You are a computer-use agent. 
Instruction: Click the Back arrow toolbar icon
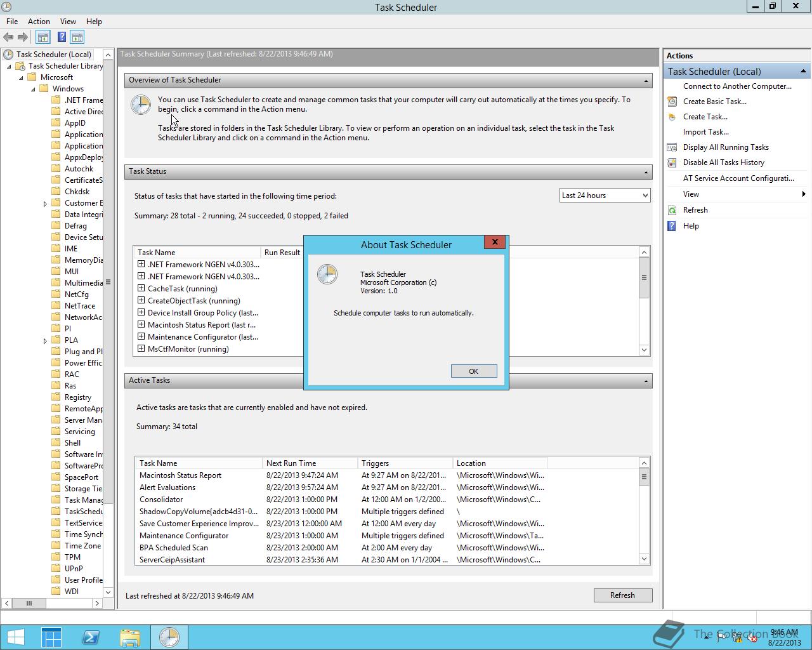[x=8, y=37]
